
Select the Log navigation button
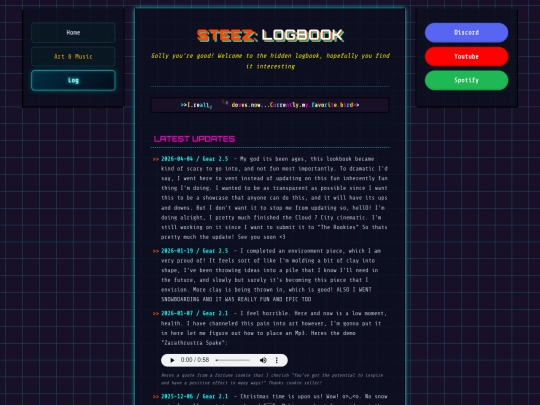pyautogui.click(x=73, y=81)
